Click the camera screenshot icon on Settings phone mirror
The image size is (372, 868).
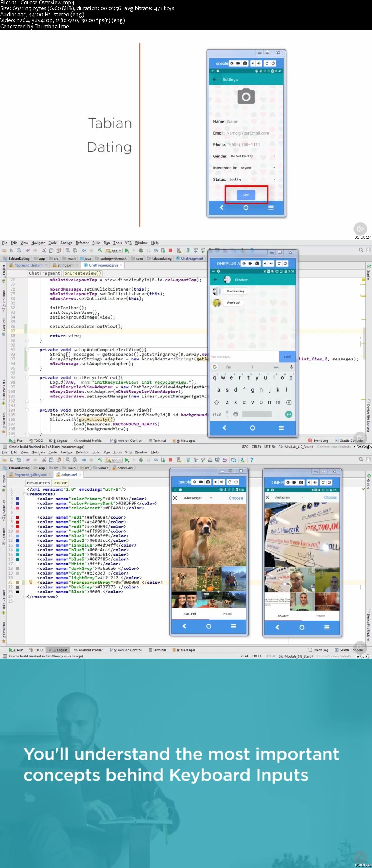245,63
